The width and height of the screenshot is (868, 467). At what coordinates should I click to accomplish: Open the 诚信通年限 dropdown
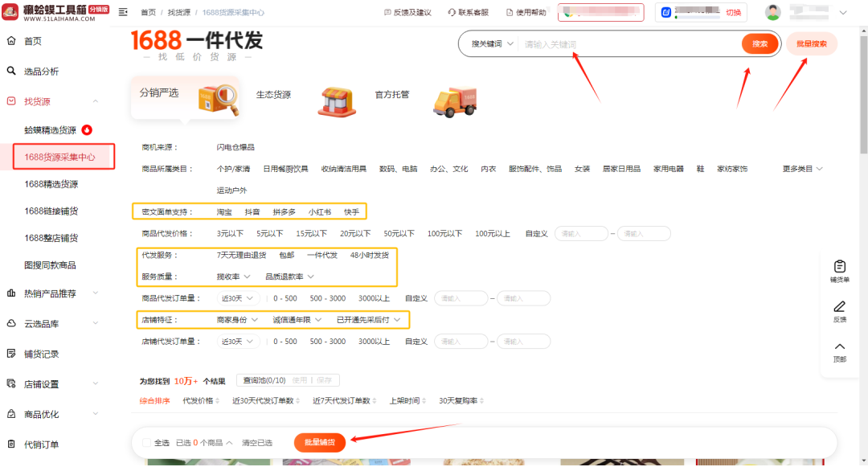click(x=297, y=320)
